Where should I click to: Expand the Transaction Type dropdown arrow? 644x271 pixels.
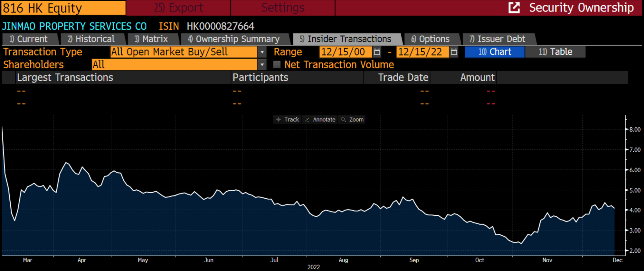(x=262, y=52)
